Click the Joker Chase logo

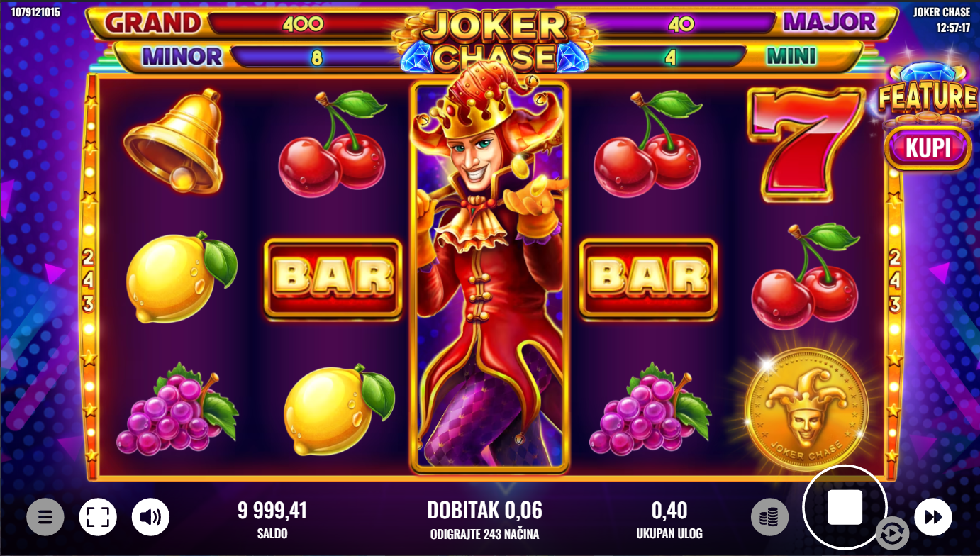[x=490, y=40]
